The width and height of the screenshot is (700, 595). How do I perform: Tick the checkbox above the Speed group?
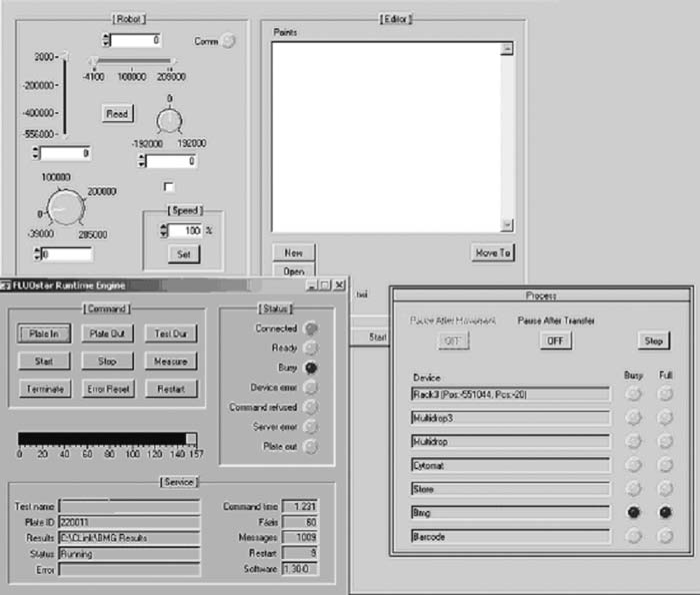pyautogui.click(x=168, y=186)
